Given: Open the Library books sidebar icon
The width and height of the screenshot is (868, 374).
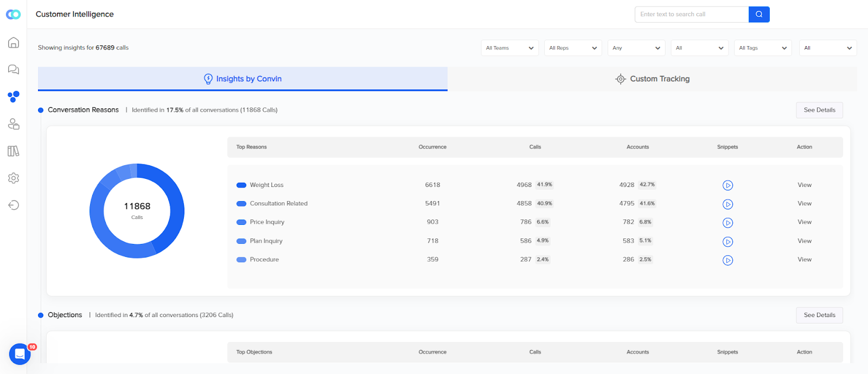Looking at the screenshot, I should pos(14,151).
